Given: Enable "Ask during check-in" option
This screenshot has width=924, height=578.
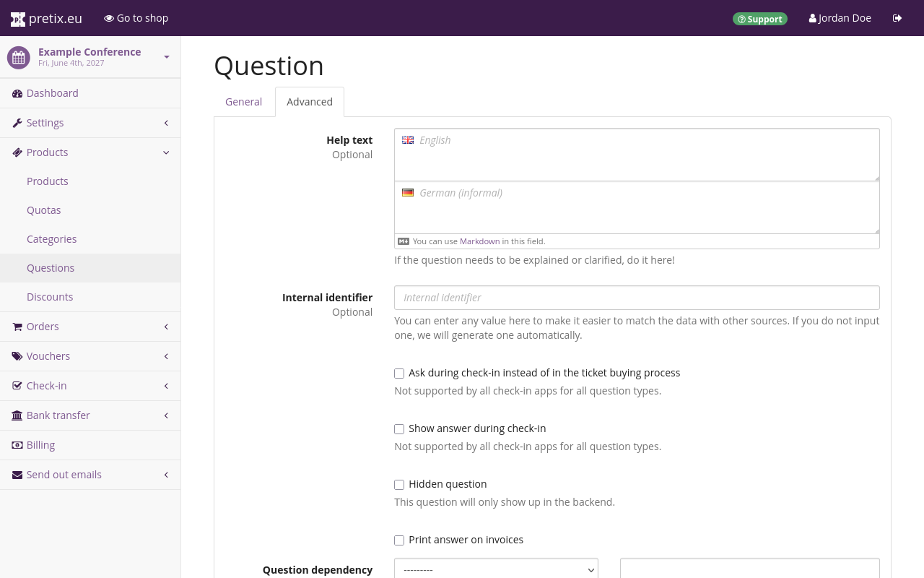Looking at the screenshot, I should coord(399,374).
